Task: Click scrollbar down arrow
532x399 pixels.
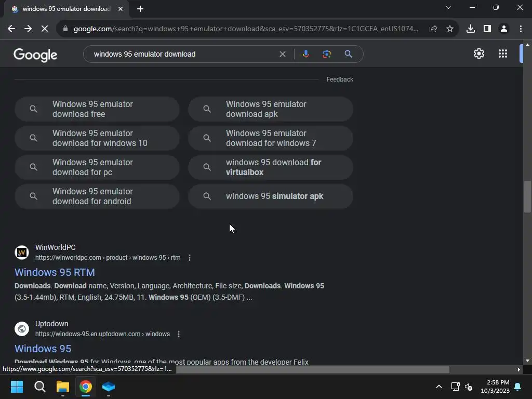Action: (x=527, y=361)
